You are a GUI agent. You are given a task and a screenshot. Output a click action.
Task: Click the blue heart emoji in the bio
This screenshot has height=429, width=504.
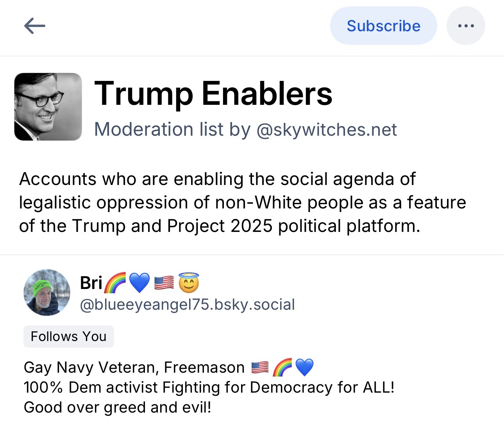[304, 367]
